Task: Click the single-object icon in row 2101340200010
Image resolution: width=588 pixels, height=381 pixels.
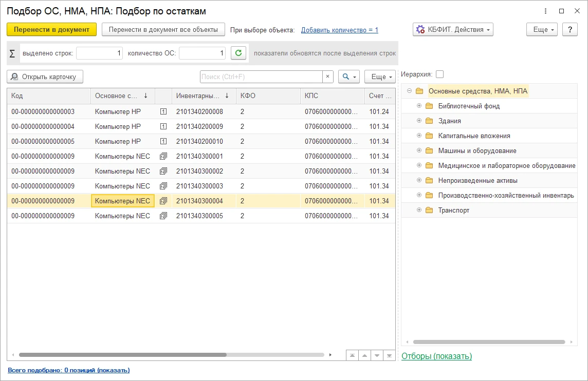Action: click(163, 141)
